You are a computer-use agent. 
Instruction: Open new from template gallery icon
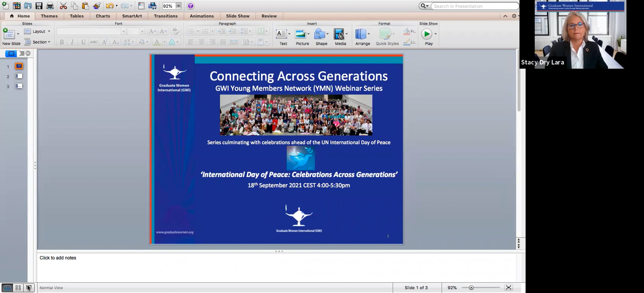(x=17, y=6)
